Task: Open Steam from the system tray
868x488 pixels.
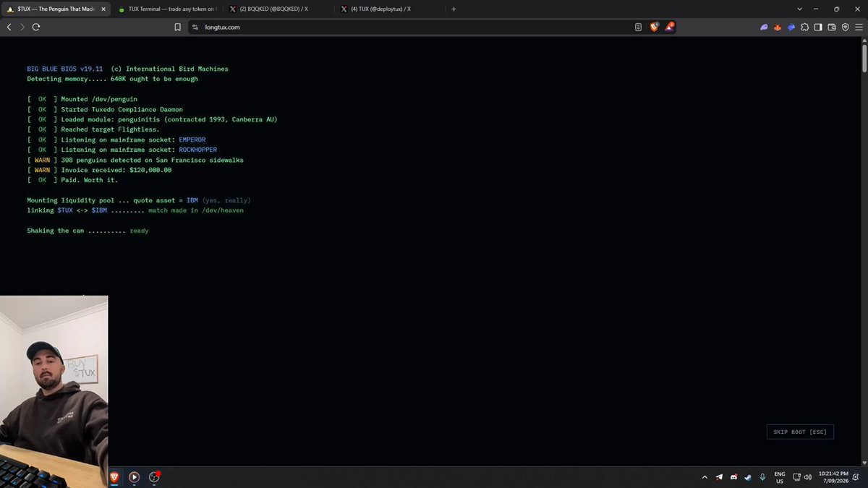Action: click(x=748, y=477)
